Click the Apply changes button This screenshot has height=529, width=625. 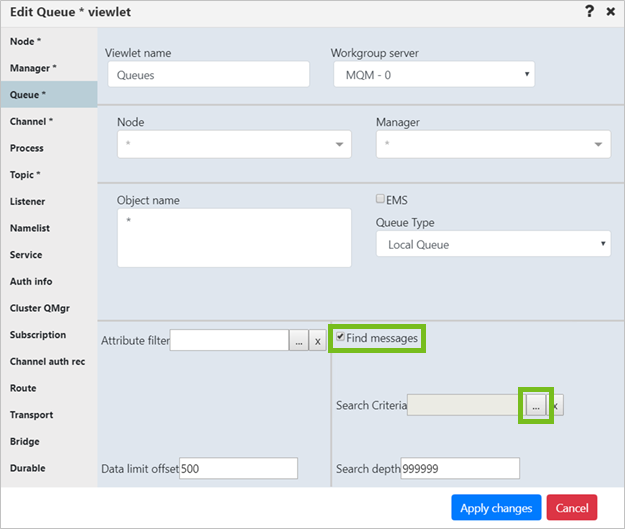pyautogui.click(x=496, y=507)
